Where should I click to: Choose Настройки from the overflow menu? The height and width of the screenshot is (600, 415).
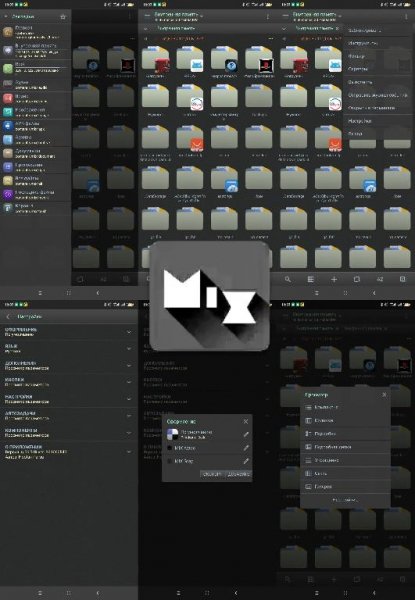(x=379, y=121)
